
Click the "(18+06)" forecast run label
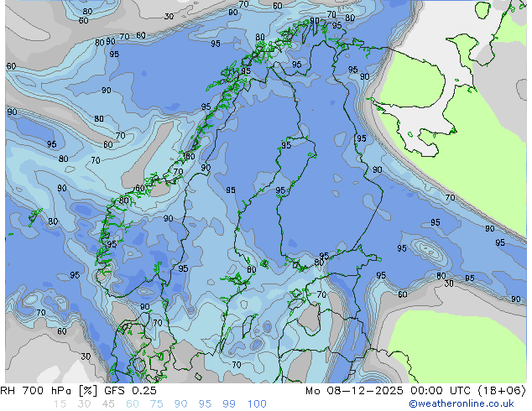click(502, 391)
